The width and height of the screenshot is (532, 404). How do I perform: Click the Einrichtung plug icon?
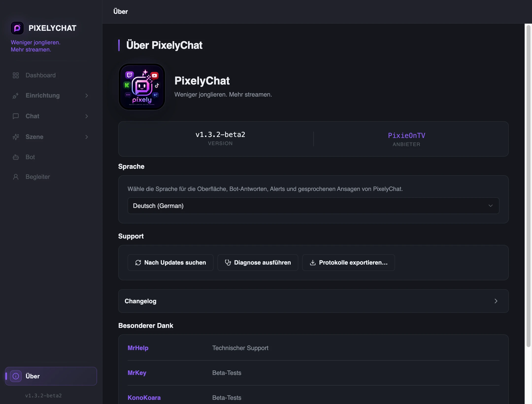(x=16, y=96)
